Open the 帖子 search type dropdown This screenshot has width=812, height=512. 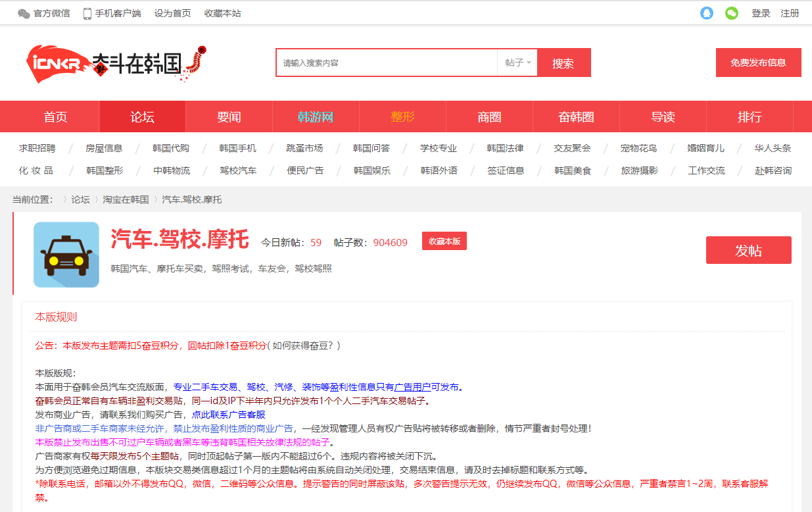518,62
